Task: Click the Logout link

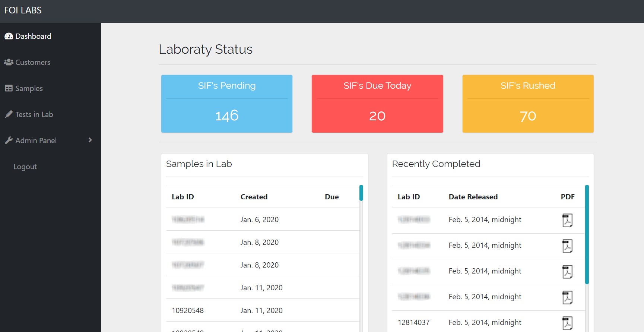Action: click(x=25, y=167)
